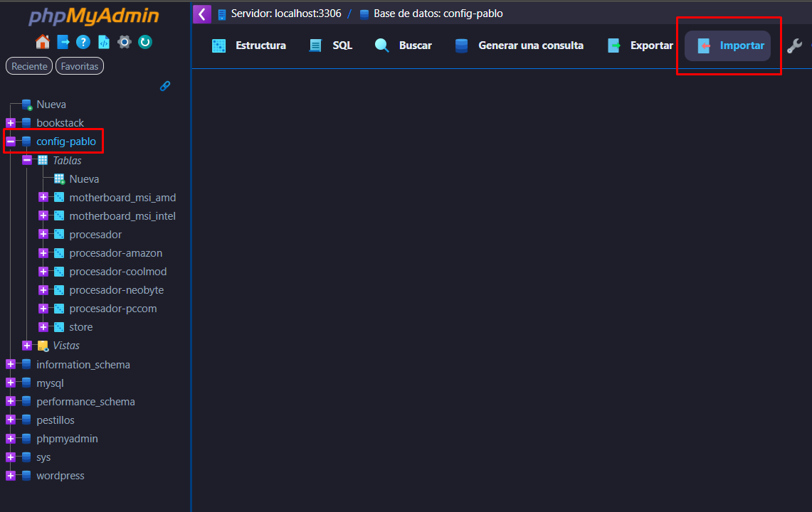The height and width of the screenshot is (512, 812).
Task: Click the log out door icon
Action: [63, 42]
